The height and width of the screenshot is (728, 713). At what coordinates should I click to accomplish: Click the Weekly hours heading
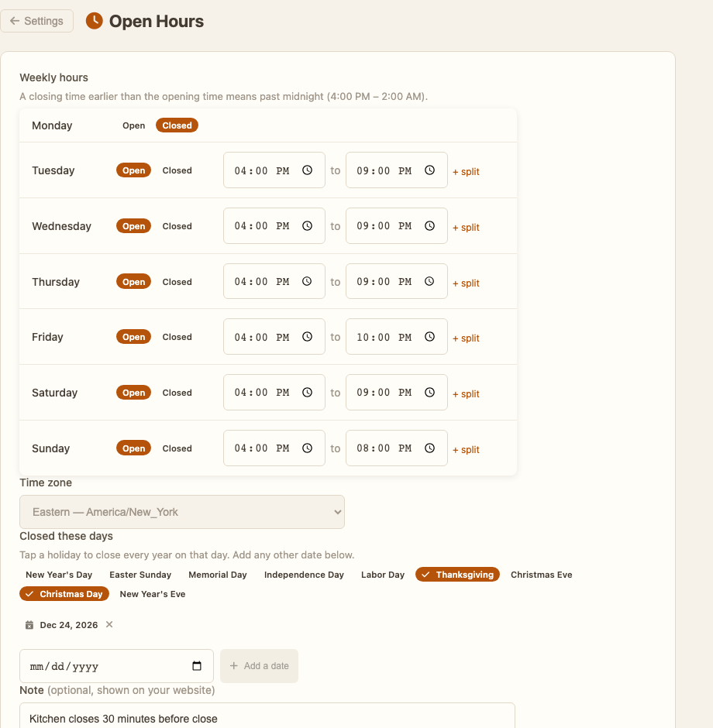tap(54, 77)
